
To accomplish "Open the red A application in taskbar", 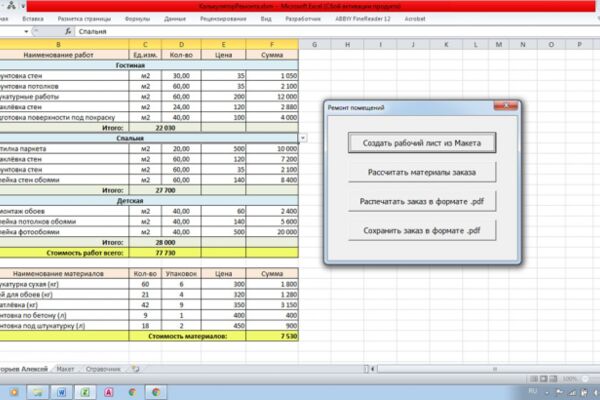I will click(109, 392).
